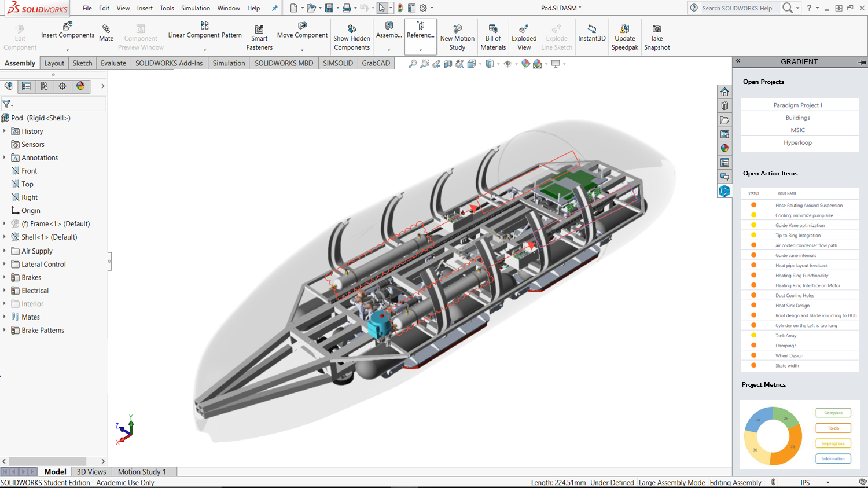
Task: Open Hose Routing Around Suspension issue
Action: coord(809,206)
